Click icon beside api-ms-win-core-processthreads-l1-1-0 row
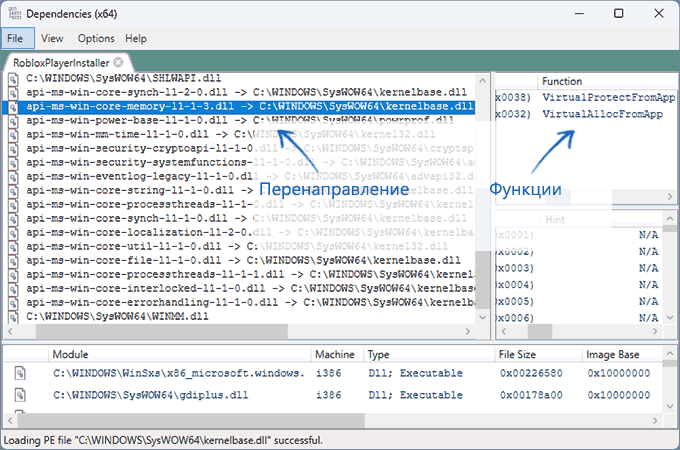The width and height of the screenshot is (680, 450). pos(13,205)
